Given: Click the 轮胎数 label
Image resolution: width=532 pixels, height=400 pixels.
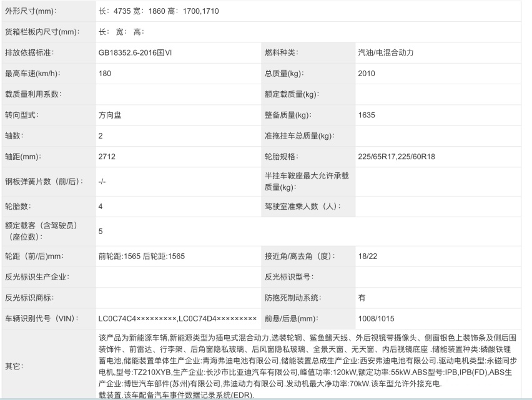Looking at the screenshot, I should [18, 207].
